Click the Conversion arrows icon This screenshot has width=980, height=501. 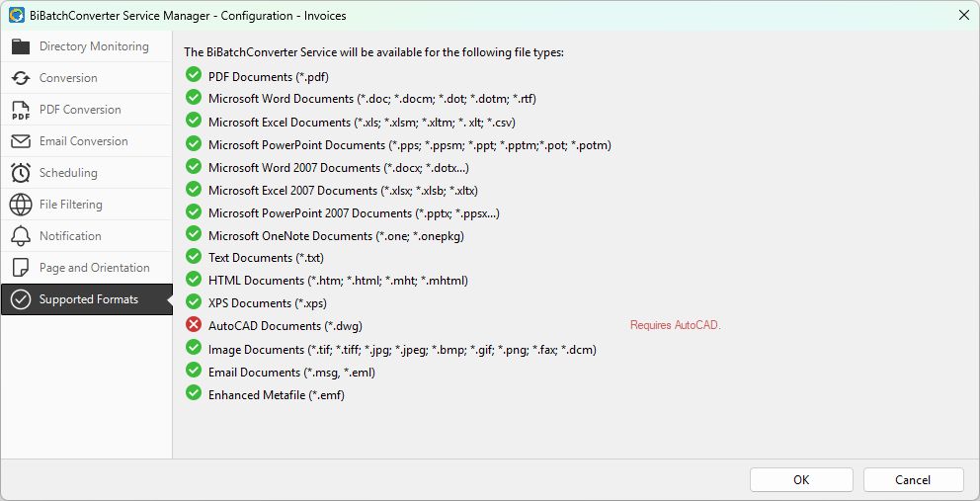click(21, 78)
